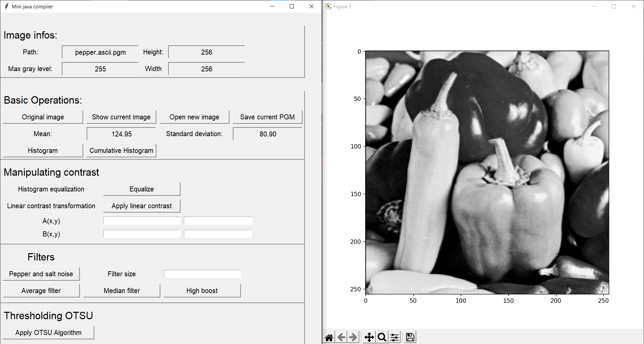The width and height of the screenshot is (644, 344).
Task: Add Pepper and salt noise
Action: [41, 274]
